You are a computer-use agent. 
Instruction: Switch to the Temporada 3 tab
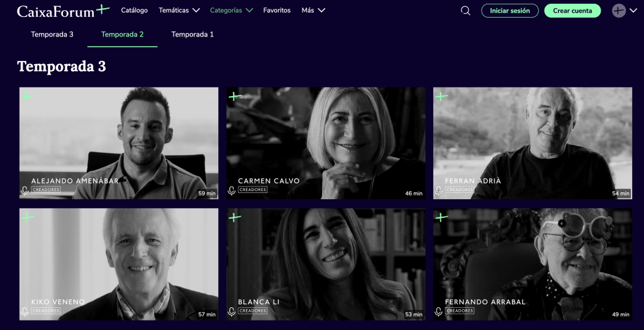[x=52, y=35]
